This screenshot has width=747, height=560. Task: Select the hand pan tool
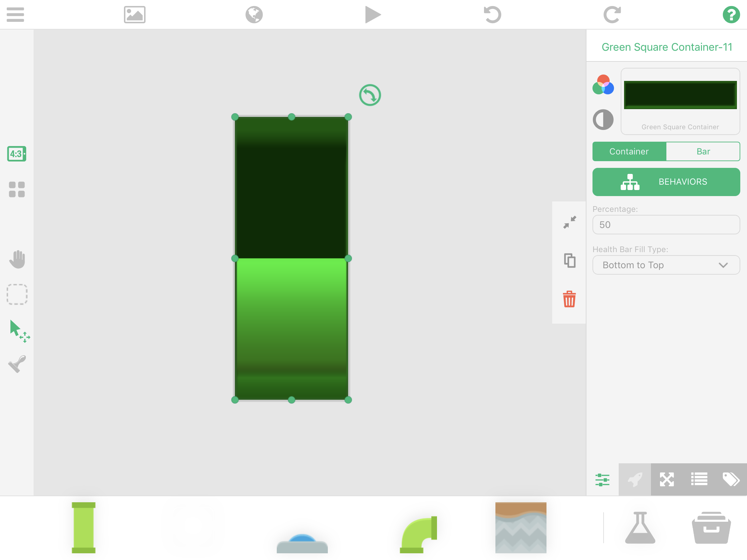coord(17,259)
